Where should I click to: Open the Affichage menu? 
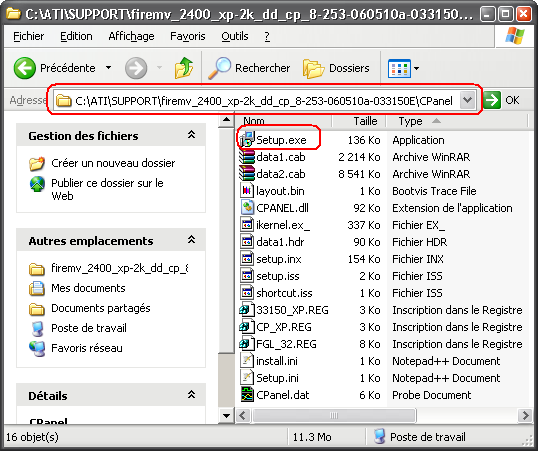131,36
